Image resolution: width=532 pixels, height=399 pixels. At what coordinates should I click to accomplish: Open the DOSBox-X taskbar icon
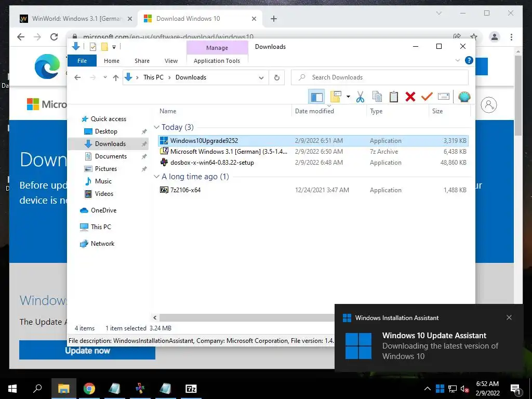[140, 389]
